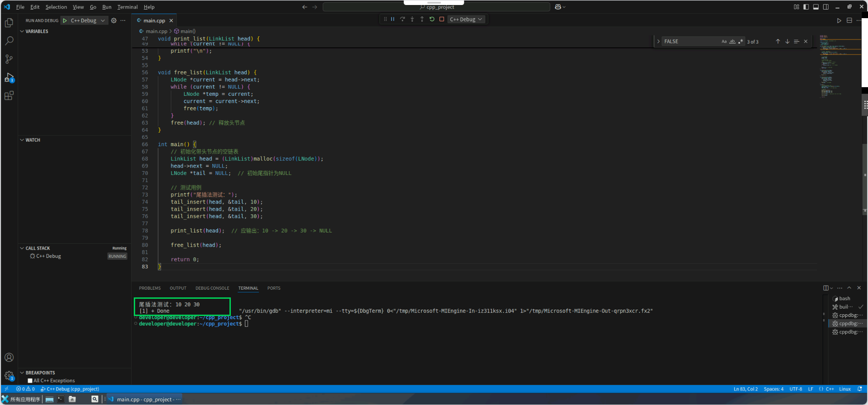This screenshot has height=405, width=868.
Task: Go back with the navigation arrow
Action: pos(305,7)
